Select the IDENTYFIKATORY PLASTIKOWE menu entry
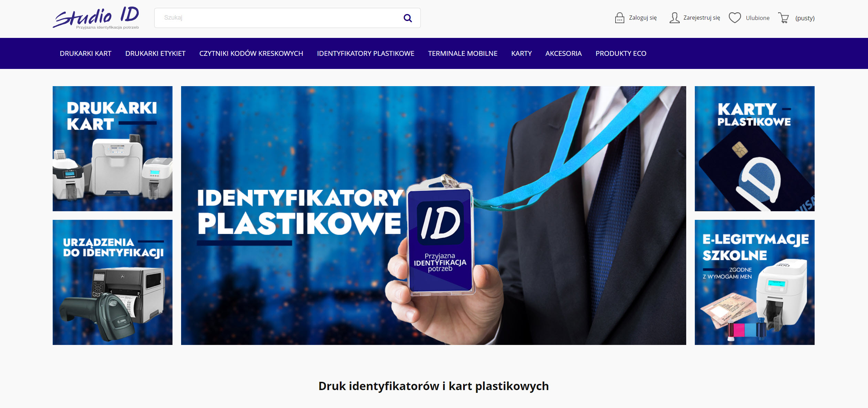Image resolution: width=868 pixels, height=408 pixels. click(366, 53)
